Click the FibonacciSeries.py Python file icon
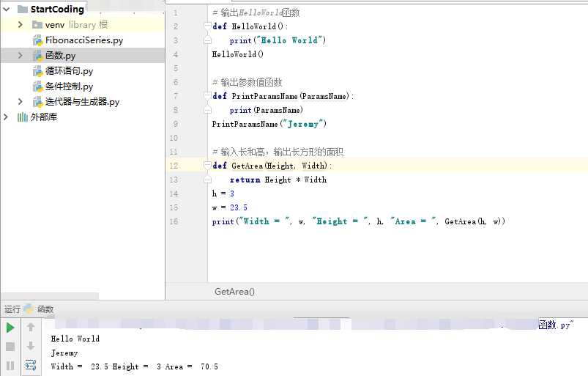588x376 pixels. click(37, 40)
